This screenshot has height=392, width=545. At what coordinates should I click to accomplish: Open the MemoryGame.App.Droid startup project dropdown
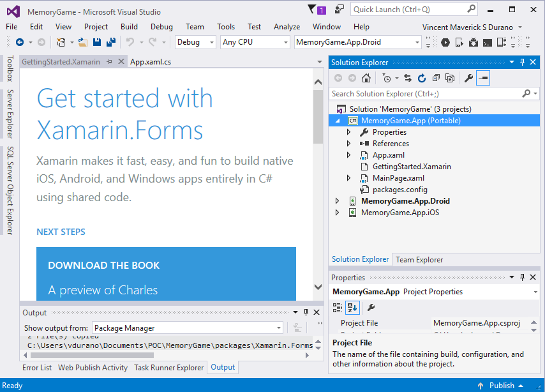(357, 42)
